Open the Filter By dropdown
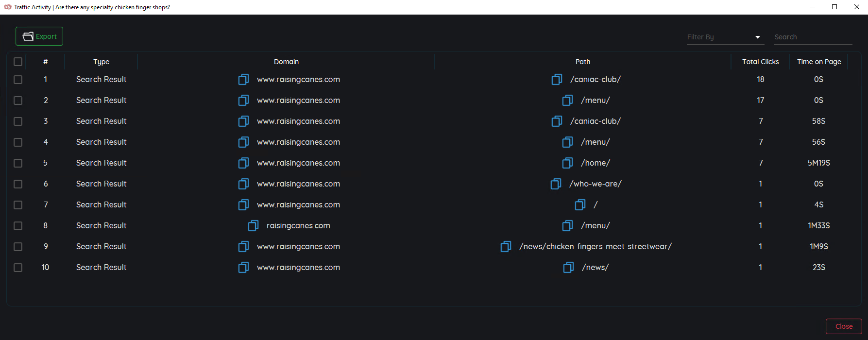 click(725, 37)
